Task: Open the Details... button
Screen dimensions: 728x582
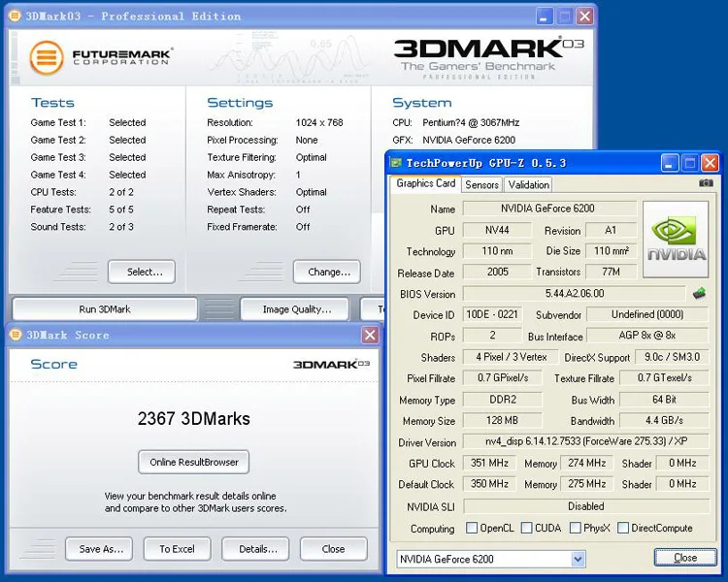Action: point(255,549)
